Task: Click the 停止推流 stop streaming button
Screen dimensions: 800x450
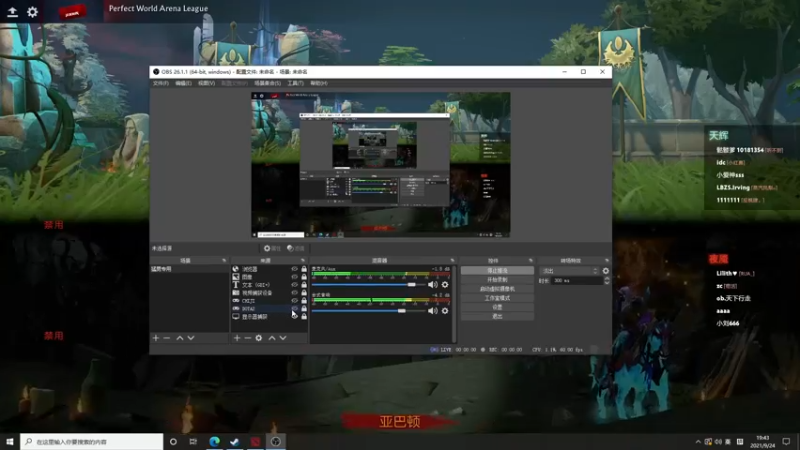Action: 497,270
